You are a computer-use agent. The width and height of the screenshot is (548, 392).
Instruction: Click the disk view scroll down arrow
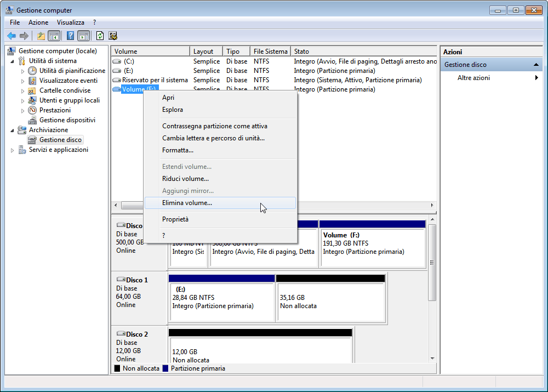pos(432,359)
